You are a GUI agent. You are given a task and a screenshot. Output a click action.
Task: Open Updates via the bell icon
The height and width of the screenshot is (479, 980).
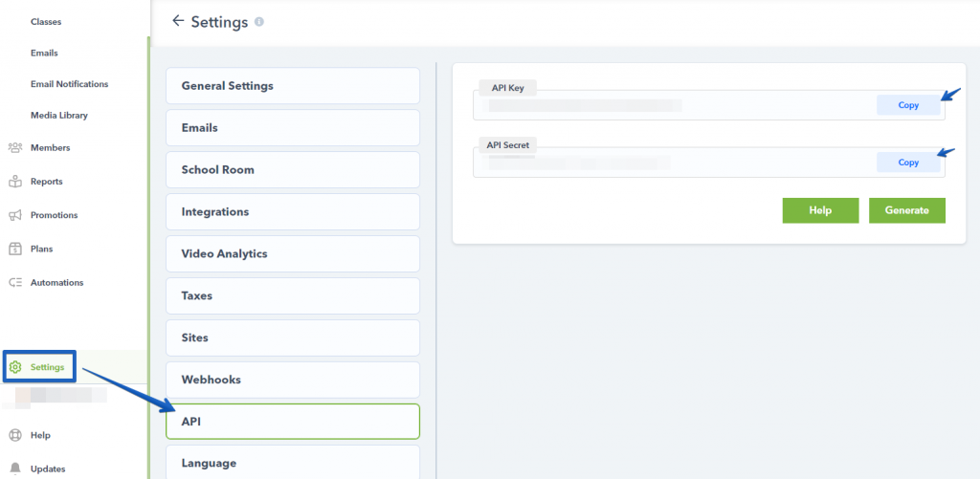coord(15,468)
